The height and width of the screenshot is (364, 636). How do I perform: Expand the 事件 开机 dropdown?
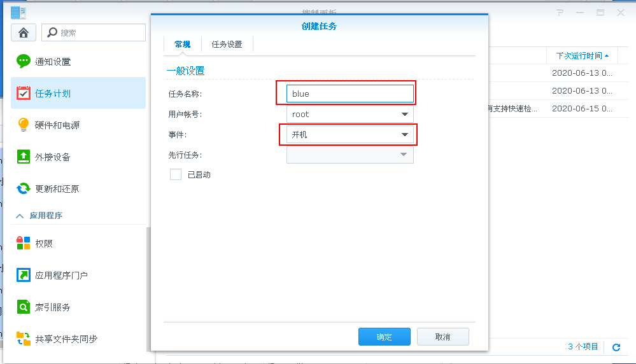[350, 134]
